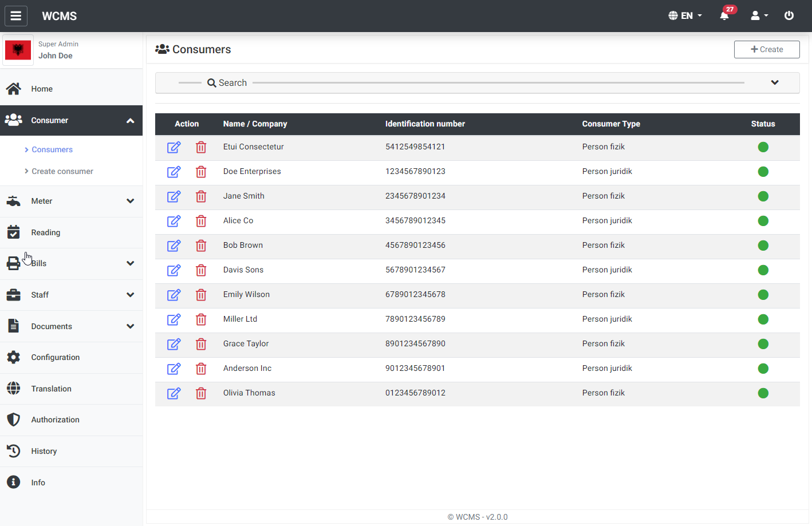Click Etui Consectetur status indicator
The height and width of the screenshot is (526, 812).
[763, 147]
